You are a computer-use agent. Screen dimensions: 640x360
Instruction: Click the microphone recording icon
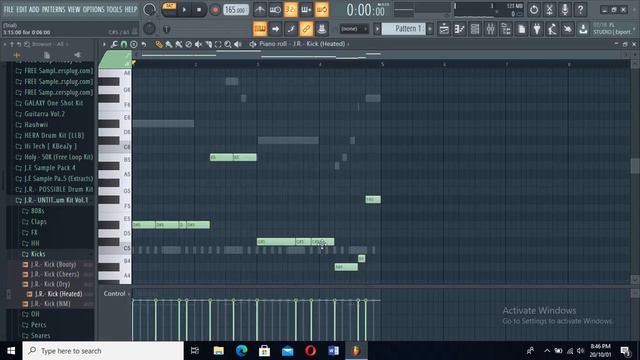565,10
